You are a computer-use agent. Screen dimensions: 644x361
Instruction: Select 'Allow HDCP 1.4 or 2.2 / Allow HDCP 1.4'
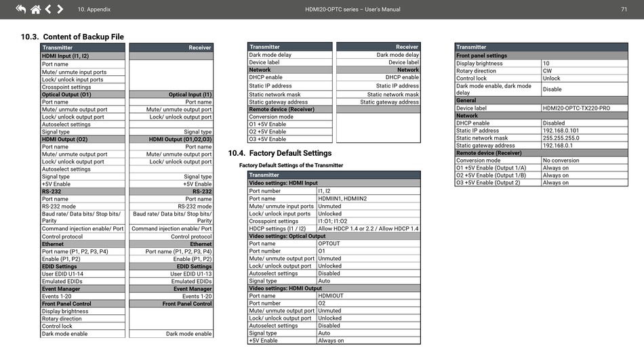pyautogui.click(x=368, y=228)
